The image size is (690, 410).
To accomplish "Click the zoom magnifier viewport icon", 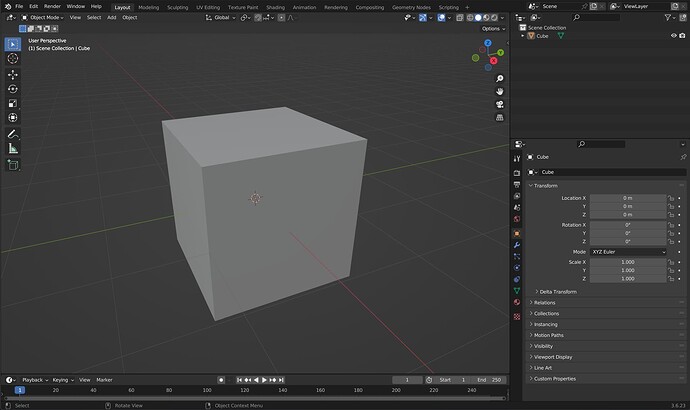I will pos(499,77).
